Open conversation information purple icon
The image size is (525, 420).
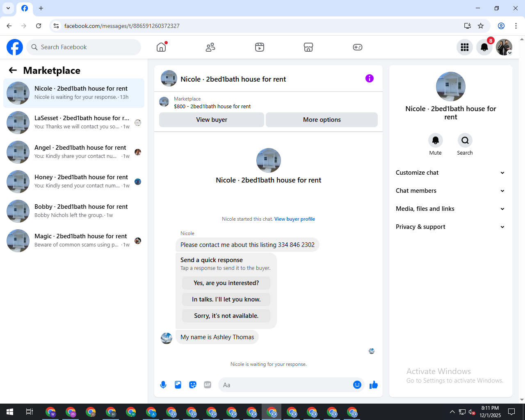[370, 78]
